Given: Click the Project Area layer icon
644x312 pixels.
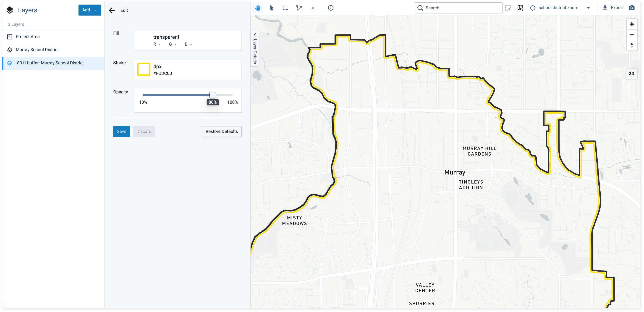Looking at the screenshot, I should (x=10, y=37).
